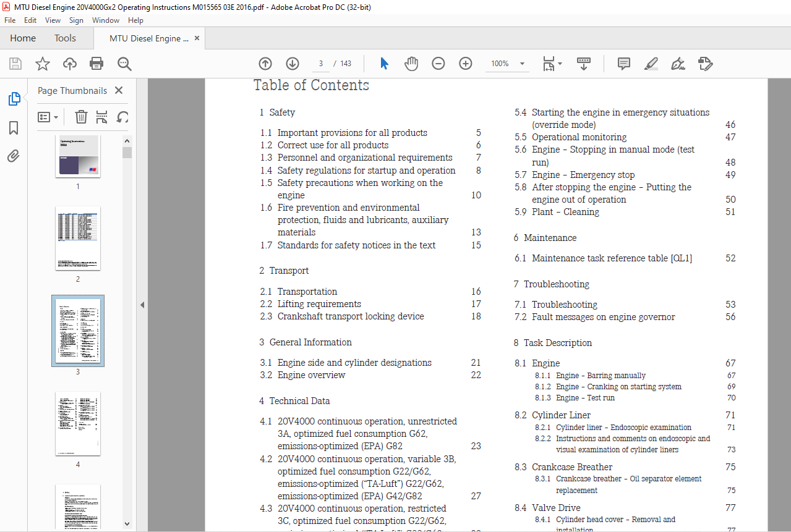Click 'Table of Contents' heading text
The width and height of the screenshot is (791, 532).
coord(311,85)
